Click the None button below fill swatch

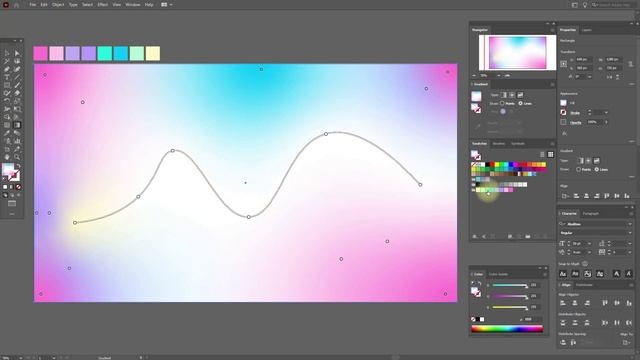(18, 187)
